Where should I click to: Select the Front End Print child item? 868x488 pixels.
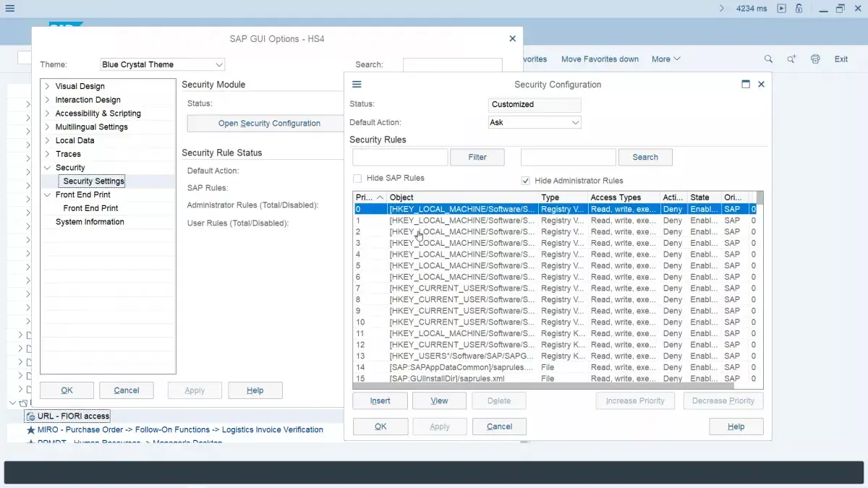click(90, 208)
